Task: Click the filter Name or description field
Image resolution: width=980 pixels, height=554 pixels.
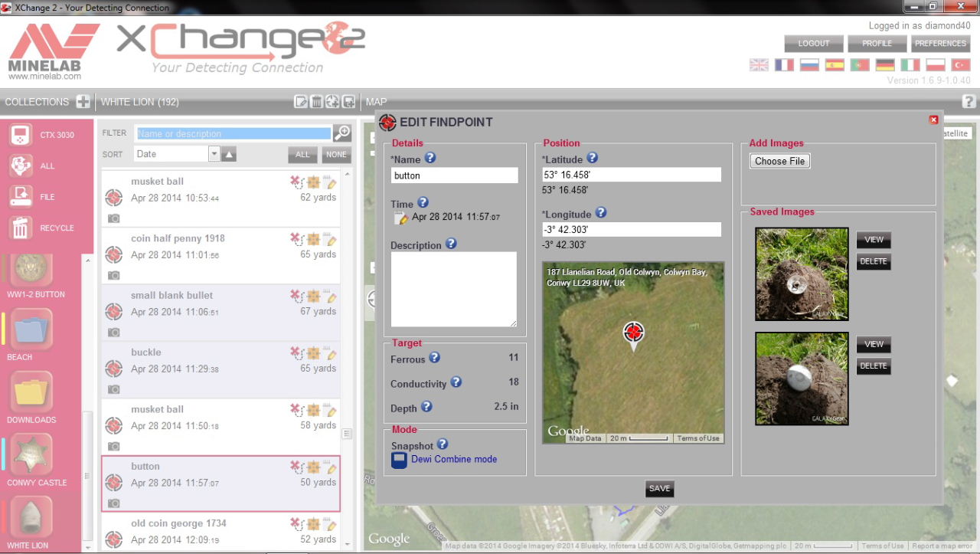Action: [234, 133]
